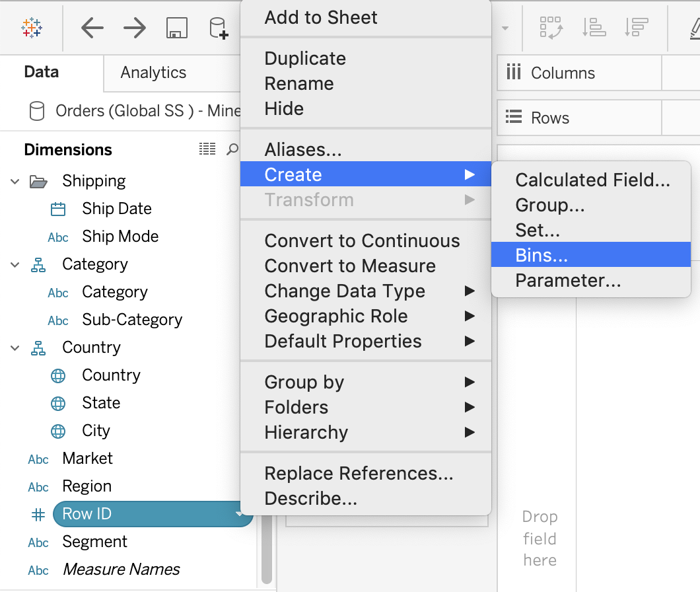The height and width of the screenshot is (592, 700).
Task: Open the Row ID field dropdown arrow
Action: [239, 513]
